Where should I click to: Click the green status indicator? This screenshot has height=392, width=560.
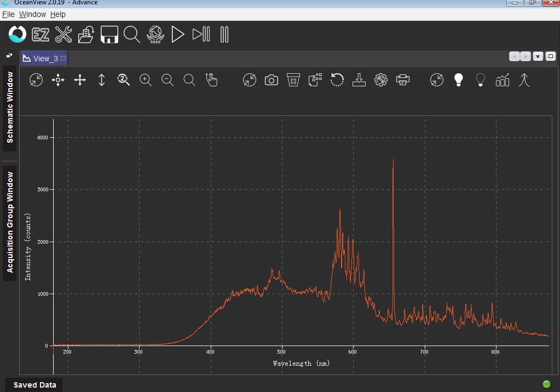pyautogui.click(x=547, y=385)
